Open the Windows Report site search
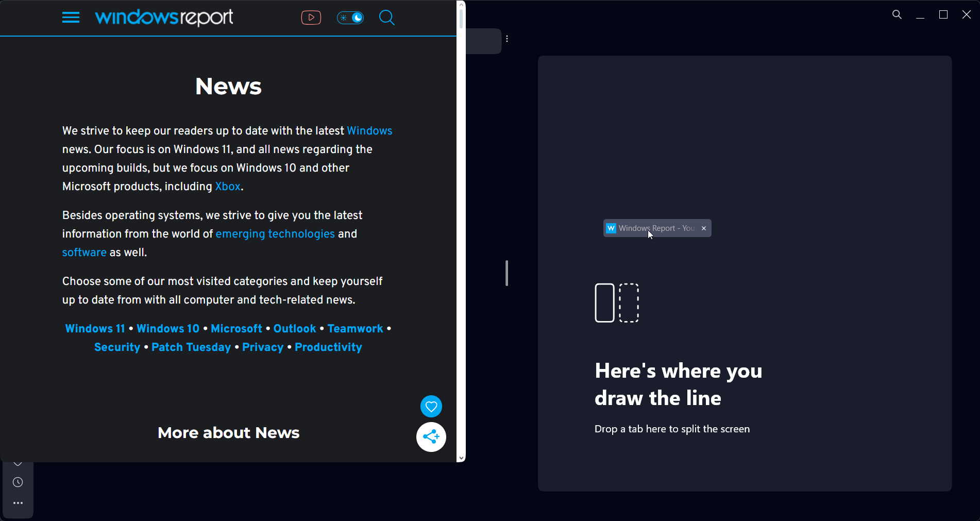This screenshot has width=980, height=521. 387,18
